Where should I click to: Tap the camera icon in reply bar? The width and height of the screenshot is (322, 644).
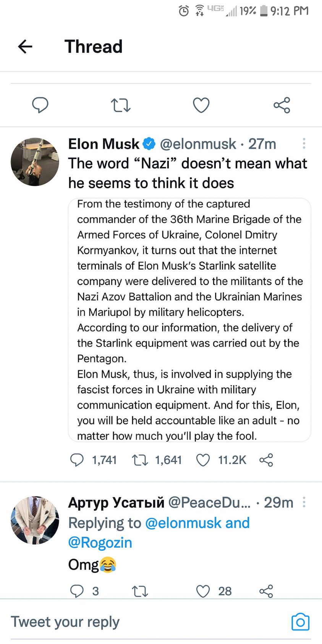(300, 622)
